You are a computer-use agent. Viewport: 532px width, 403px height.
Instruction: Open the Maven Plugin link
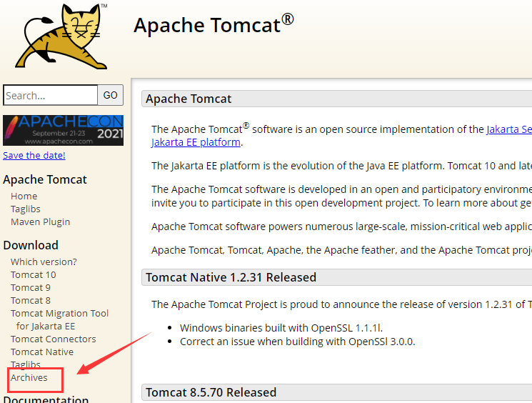coord(41,222)
